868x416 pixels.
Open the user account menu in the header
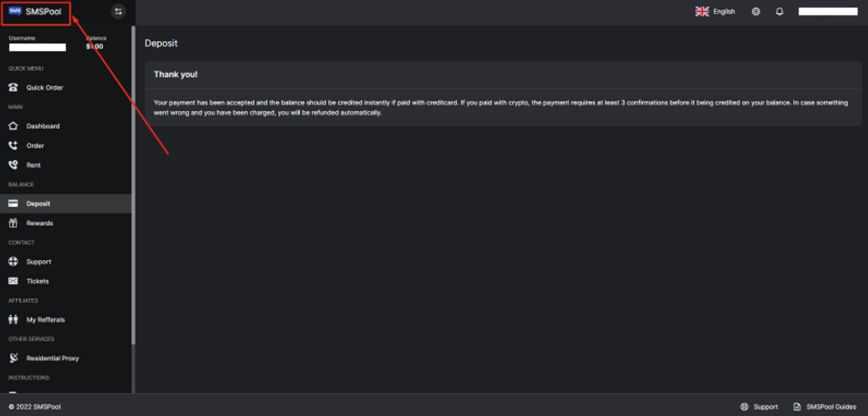[828, 11]
